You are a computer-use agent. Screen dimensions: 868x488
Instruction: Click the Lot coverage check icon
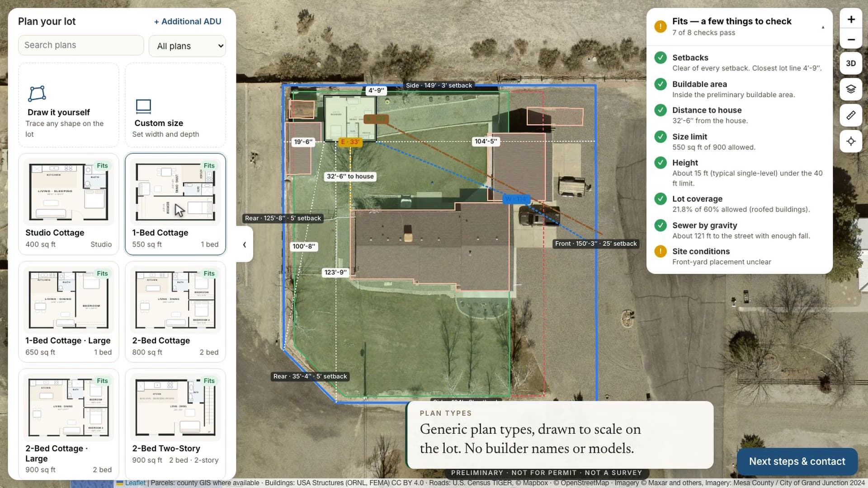pos(660,199)
